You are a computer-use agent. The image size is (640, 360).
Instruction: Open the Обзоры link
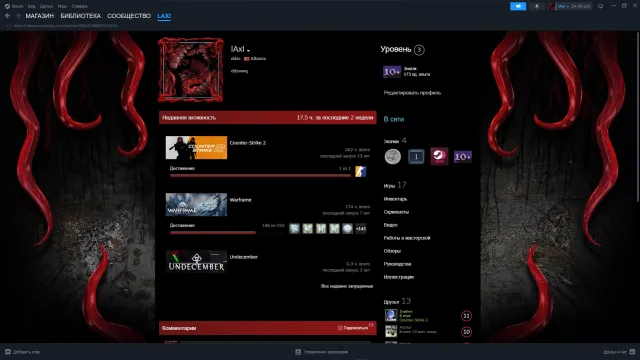(x=392, y=251)
